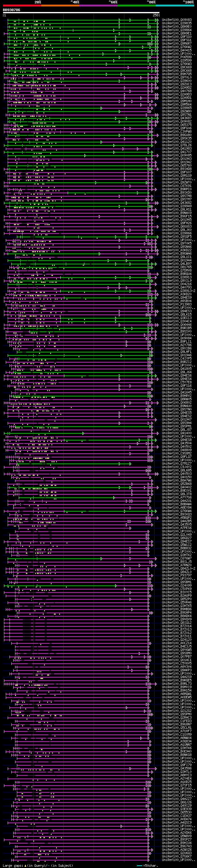Click UniRef100_Q38913-2 isoform label
This screenshot has width=197, height=868.
pos(179,291)
